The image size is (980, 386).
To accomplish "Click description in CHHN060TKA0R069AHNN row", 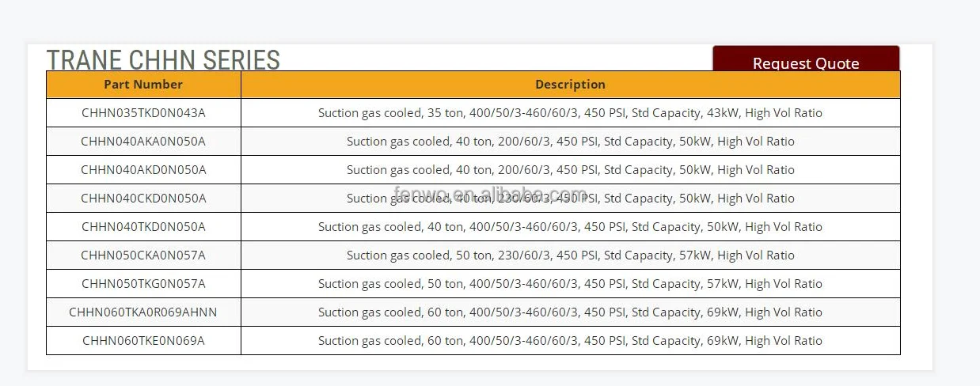I will [570, 312].
